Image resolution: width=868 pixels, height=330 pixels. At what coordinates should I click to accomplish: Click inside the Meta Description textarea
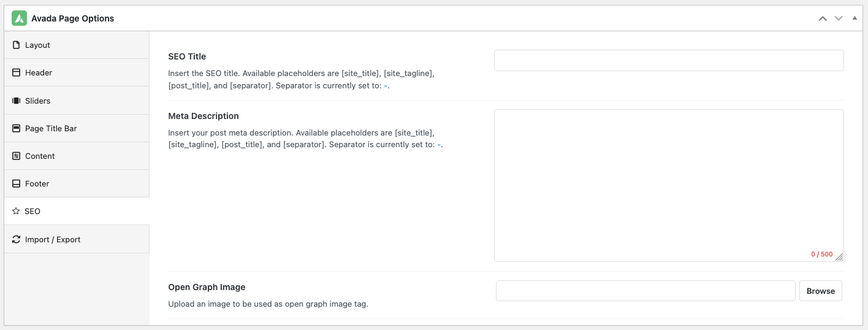click(x=669, y=185)
